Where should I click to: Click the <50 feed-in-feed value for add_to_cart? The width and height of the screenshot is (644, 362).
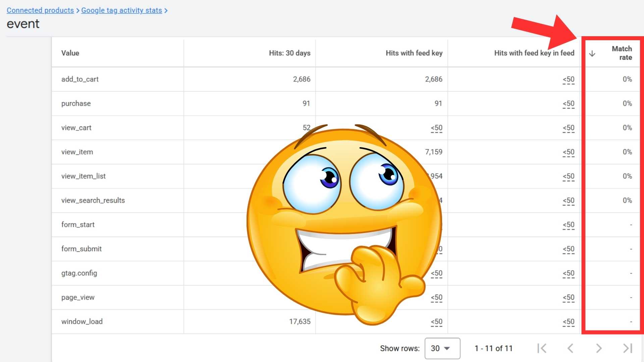(x=568, y=79)
